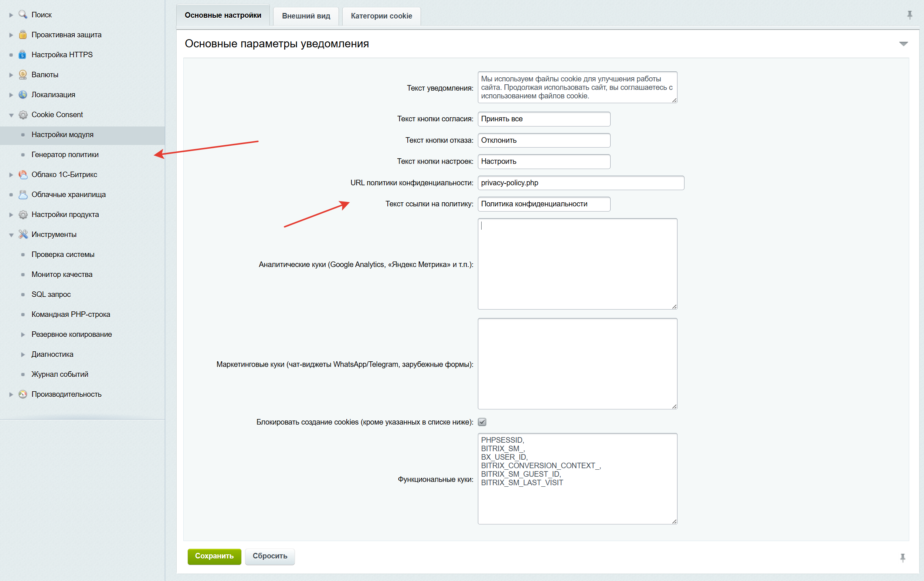Click the Настройка HTTPS shield icon
This screenshot has height=581, width=924.
tap(23, 54)
